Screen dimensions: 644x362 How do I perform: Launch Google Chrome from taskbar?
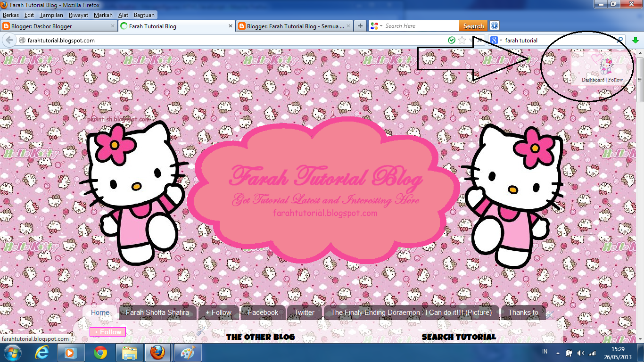(100, 353)
